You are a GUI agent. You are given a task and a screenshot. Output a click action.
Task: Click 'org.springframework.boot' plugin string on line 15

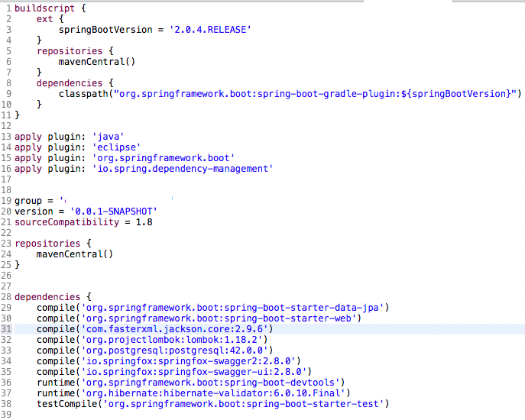[163, 158]
